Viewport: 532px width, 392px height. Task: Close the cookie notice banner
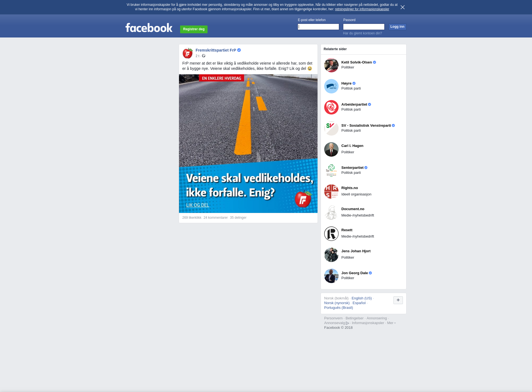tap(403, 7)
